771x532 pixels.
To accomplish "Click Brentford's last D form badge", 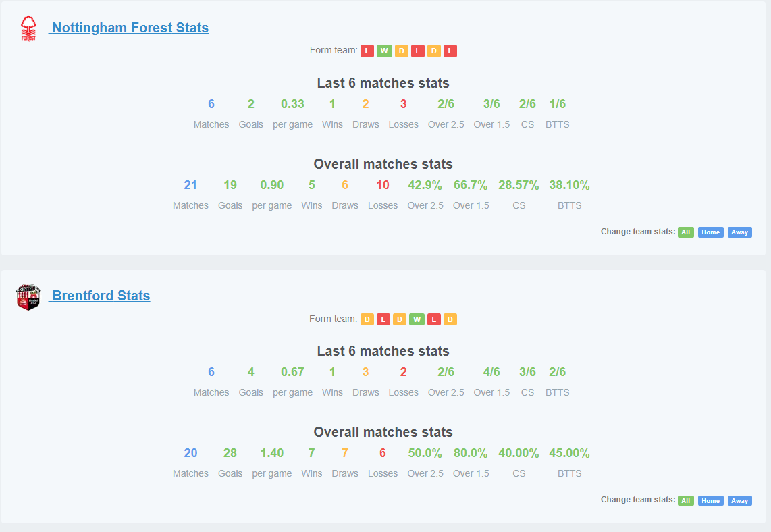I will click(x=450, y=319).
